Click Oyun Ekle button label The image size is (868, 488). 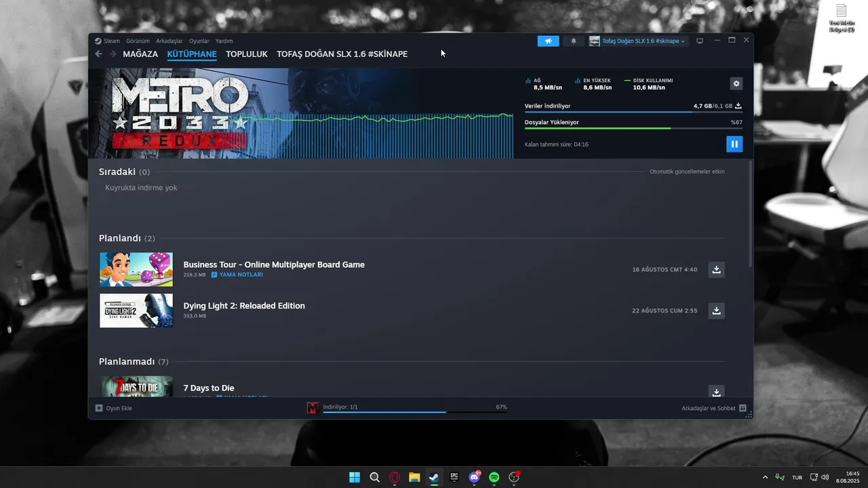click(119, 408)
